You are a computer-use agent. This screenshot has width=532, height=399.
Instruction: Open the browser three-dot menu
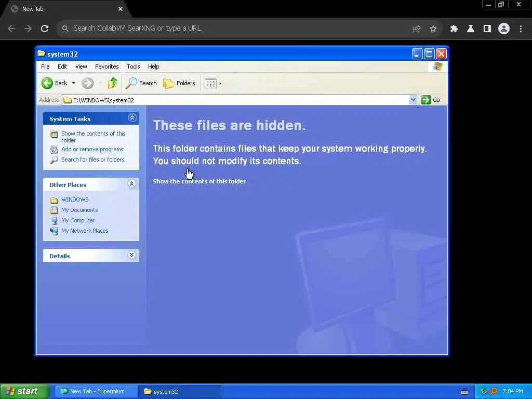click(521, 29)
